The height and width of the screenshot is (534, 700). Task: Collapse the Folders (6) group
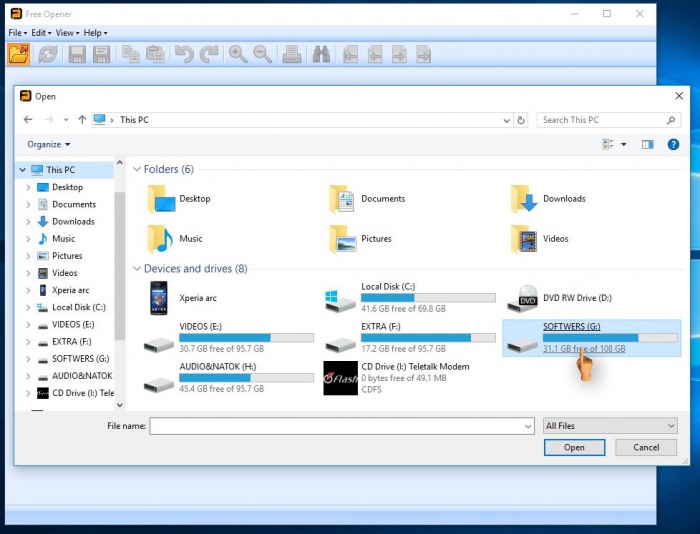click(x=138, y=169)
